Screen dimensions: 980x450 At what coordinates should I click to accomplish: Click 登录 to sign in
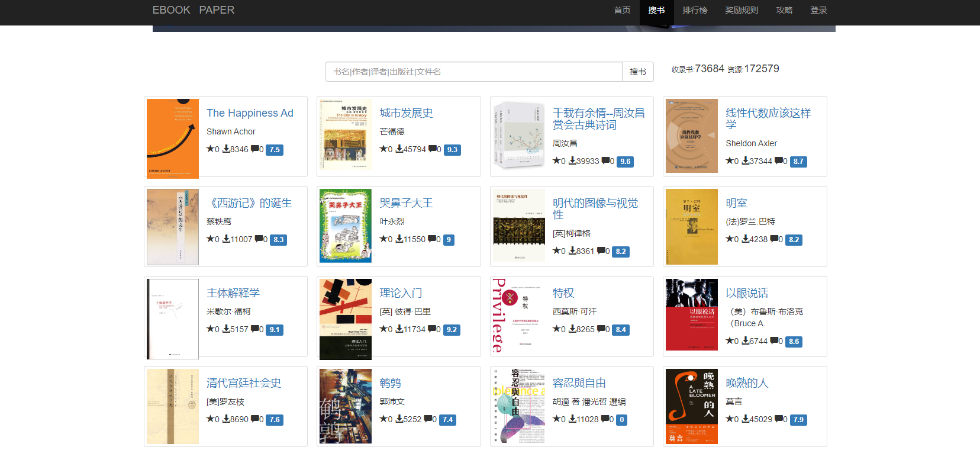(x=818, y=10)
